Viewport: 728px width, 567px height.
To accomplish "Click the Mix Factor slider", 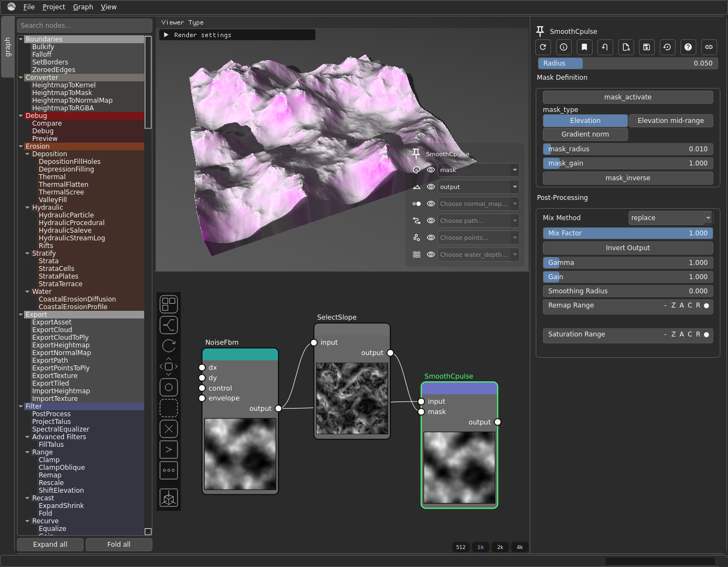I will click(x=628, y=233).
